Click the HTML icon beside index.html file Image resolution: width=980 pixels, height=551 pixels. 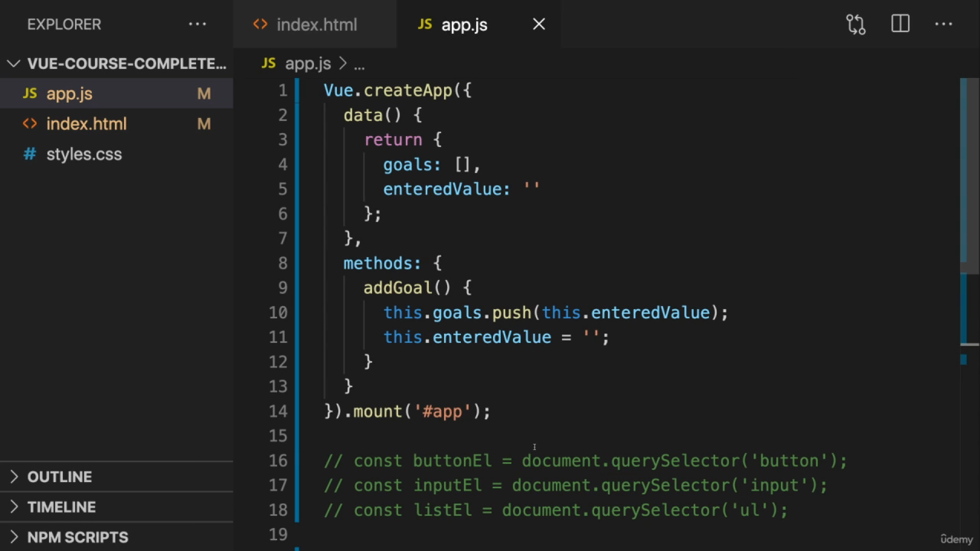(x=29, y=123)
